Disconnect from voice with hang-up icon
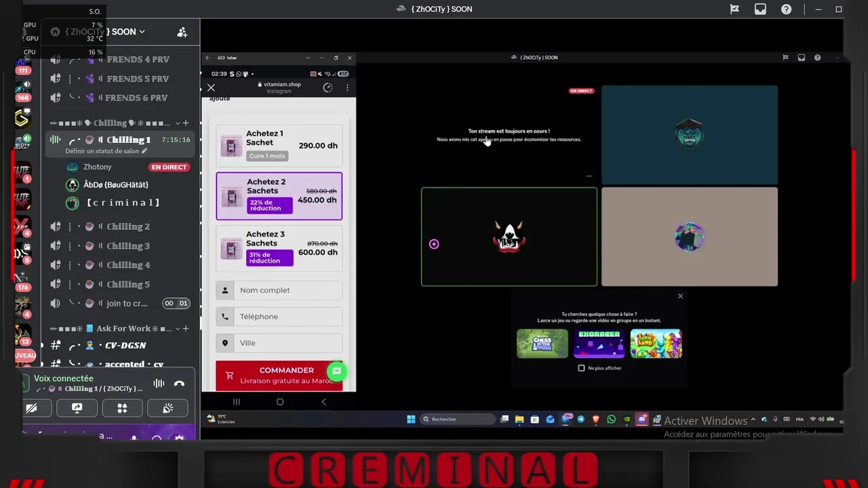Image resolution: width=868 pixels, height=488 pixels. coord(179,383)
